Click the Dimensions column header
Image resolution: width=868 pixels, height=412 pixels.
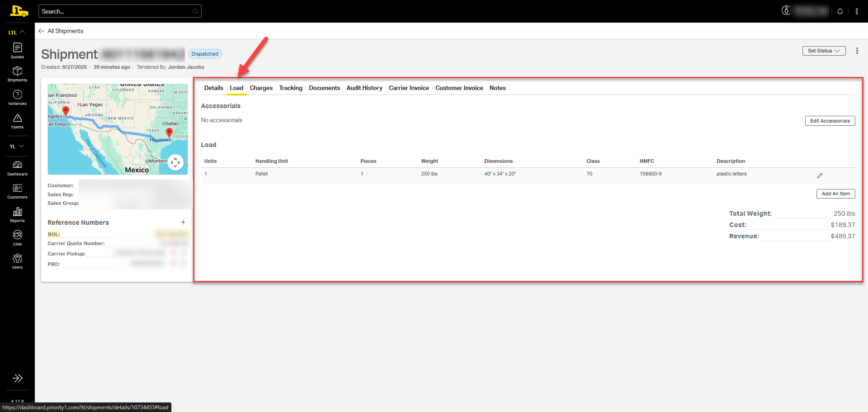click(x=499, y=161)
